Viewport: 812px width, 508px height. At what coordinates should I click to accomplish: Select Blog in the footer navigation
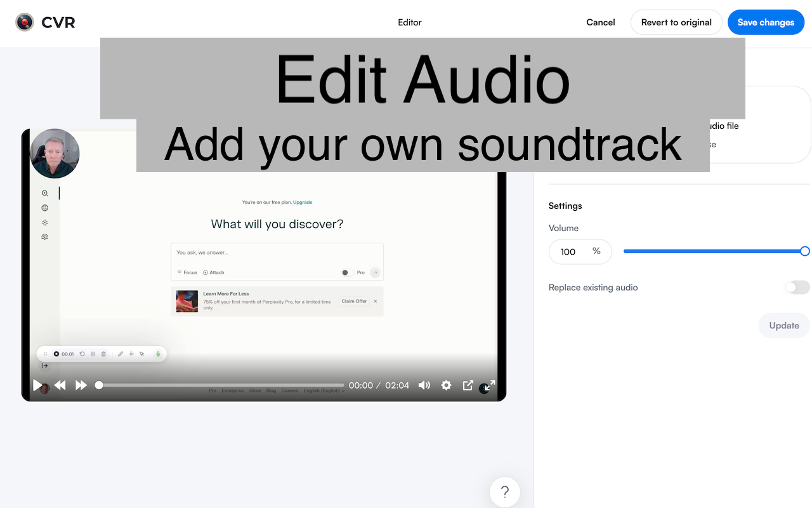pos(271,391)
